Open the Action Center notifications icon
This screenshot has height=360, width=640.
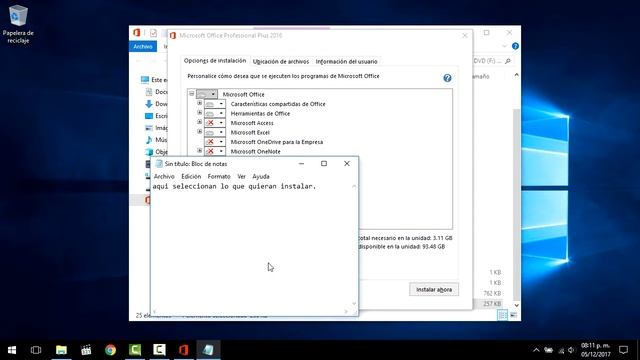pos(623,350)
